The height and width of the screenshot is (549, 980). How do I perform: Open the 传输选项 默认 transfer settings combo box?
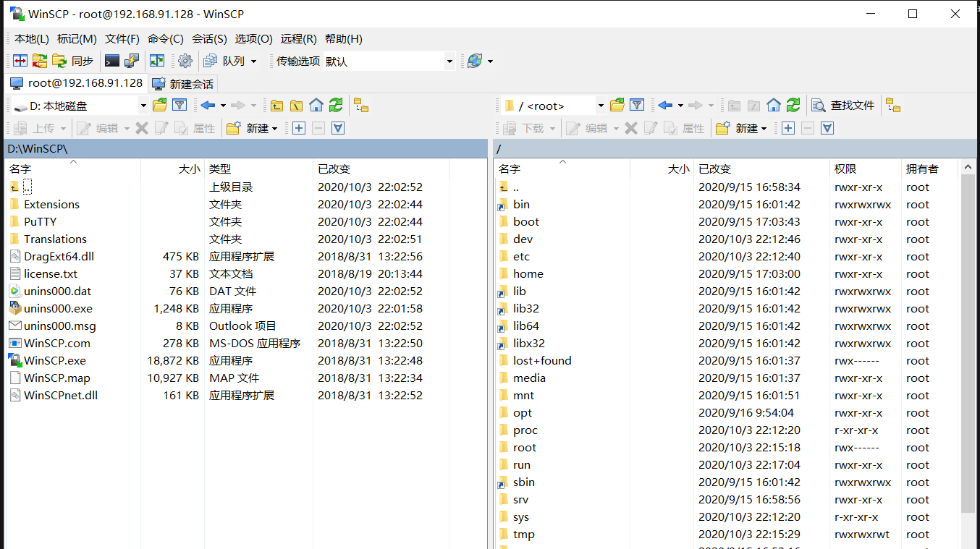coord(388,61)
